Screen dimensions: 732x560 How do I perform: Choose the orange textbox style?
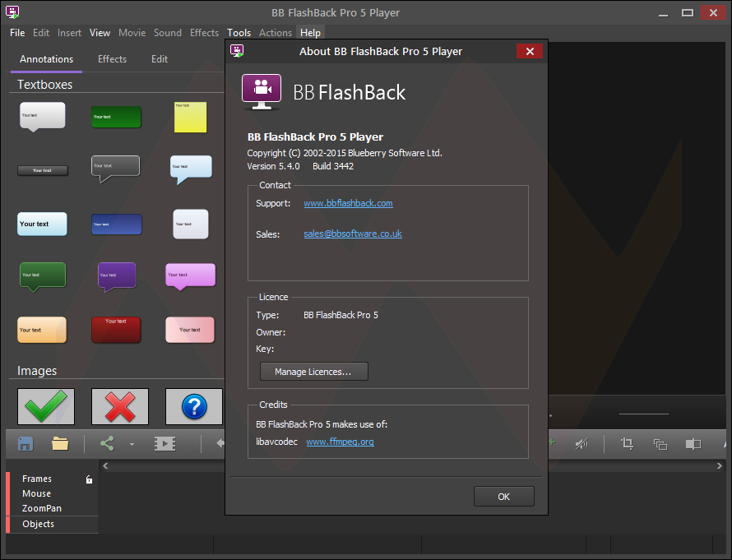click(42, 330)
